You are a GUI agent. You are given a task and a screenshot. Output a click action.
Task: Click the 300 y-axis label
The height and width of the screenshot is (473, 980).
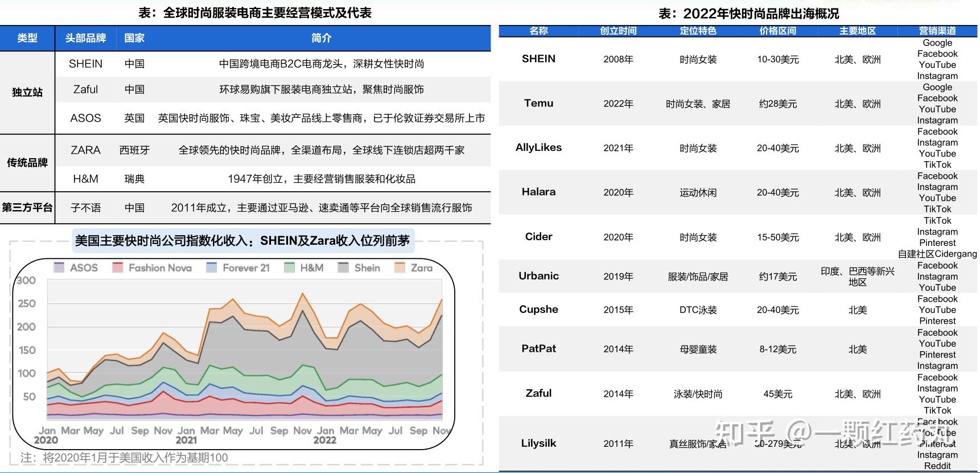26,280
